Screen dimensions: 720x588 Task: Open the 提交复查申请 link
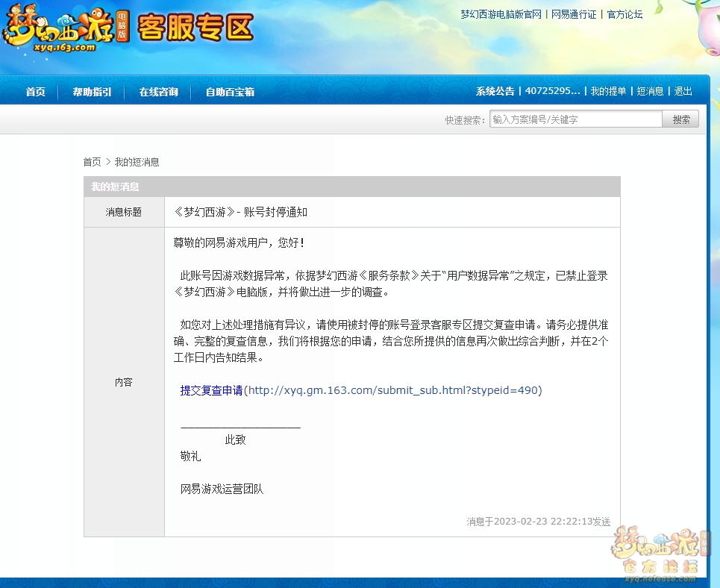211,390
